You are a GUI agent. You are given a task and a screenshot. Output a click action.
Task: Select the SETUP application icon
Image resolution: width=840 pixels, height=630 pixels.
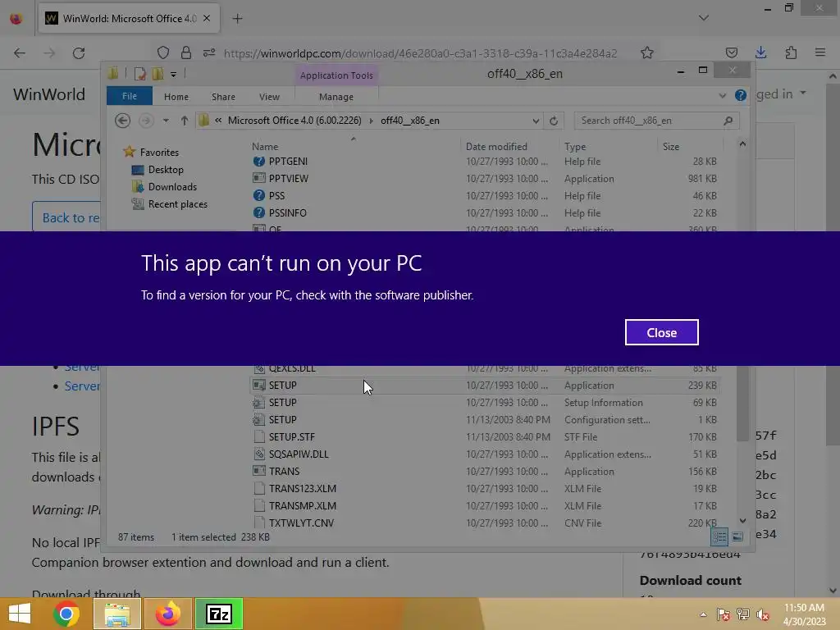coord(258,386)
